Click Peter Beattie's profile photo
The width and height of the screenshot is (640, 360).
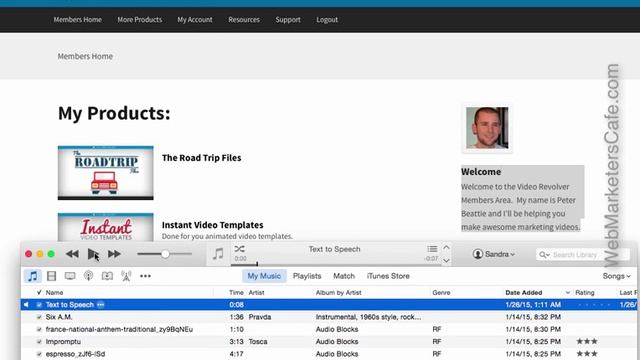point(487,128)
